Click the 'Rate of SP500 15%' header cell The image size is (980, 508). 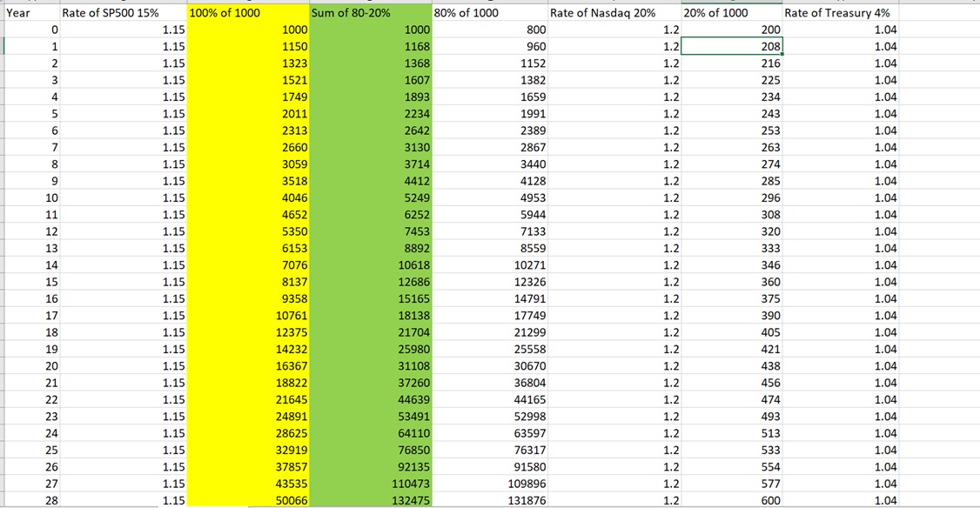point(122,13)
